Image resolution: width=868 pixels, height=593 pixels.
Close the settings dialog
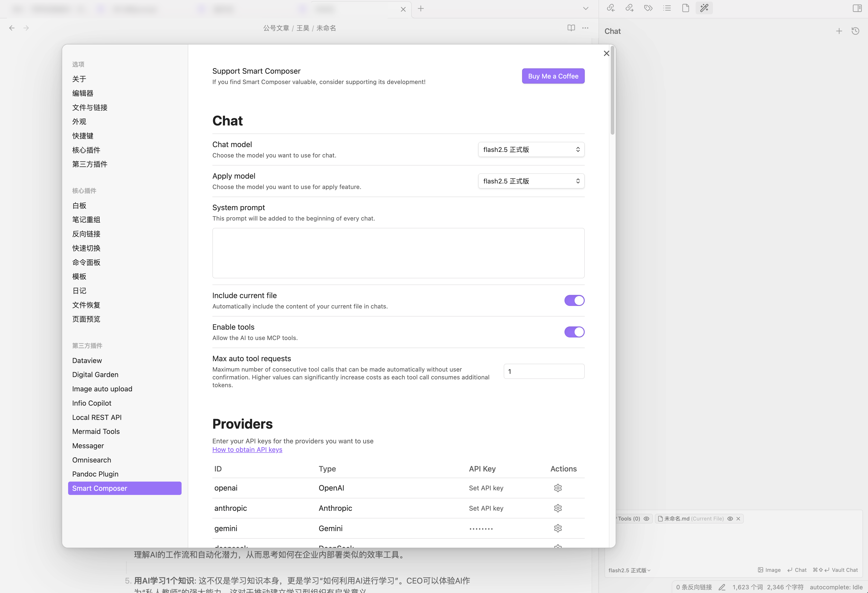[x=607, y=53]
